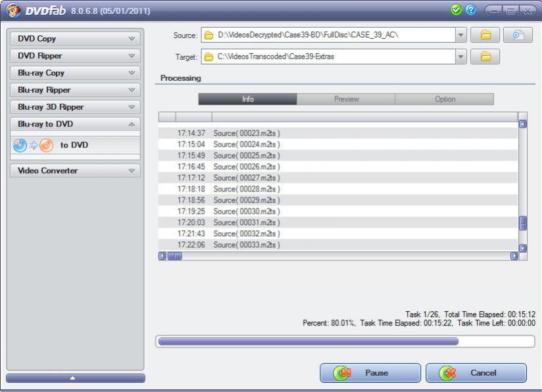The height and width of the screenshot is (392, 542).
Task: Cancel the current processing task
Action: click(476, 373)
